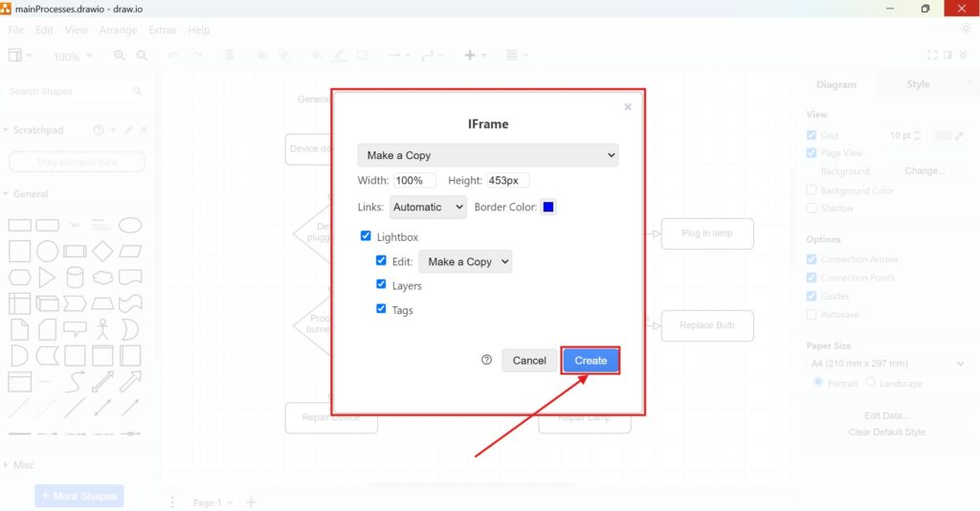This screenshot has width=980, height=511.
Task: Open the A4 paper size dropdown
Action: (887, 364)
